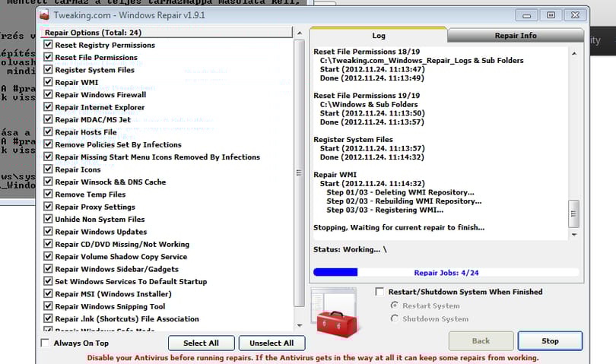Toggle Repair MDAC/MS Jet checkbox
Viewport: 616px width, 364px height.
48,119
